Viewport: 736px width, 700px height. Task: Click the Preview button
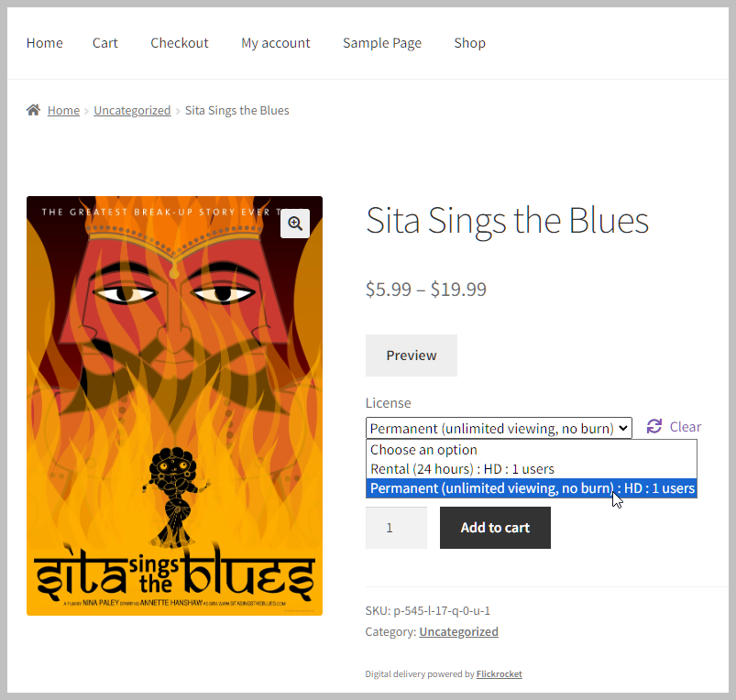coord(412,355)
